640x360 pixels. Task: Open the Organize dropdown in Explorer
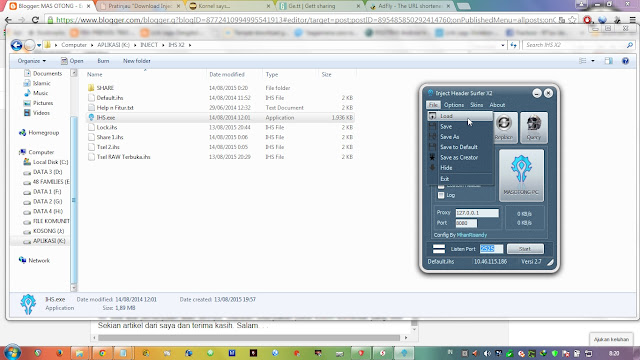tap(31, 61)
